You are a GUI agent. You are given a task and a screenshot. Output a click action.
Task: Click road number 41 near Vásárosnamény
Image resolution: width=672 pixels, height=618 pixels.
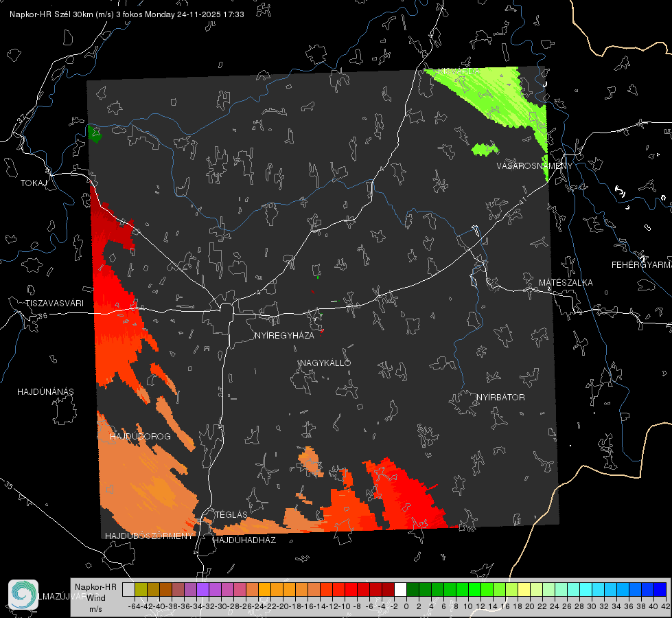tap(522, 201)
